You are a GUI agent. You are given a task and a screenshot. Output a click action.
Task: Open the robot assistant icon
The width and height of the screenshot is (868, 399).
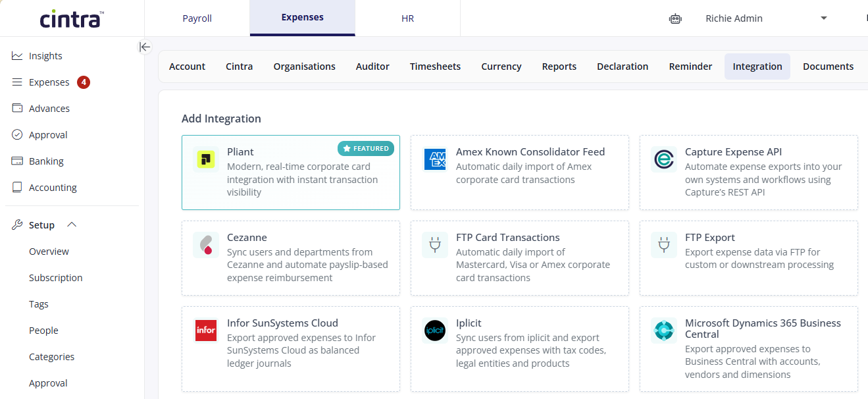[675, 18]
